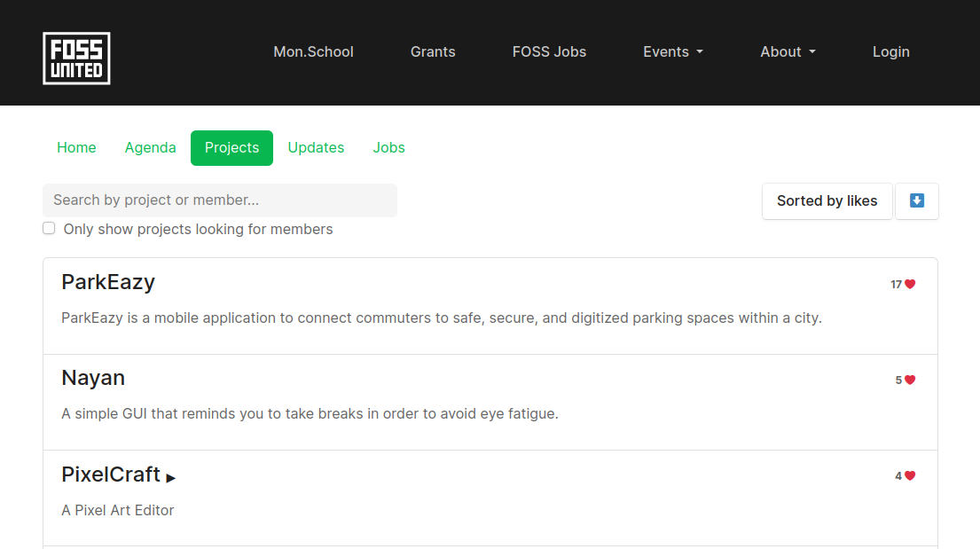The image size is (980, 549).
Task: Select the Jobs tab
Action: 388,147
